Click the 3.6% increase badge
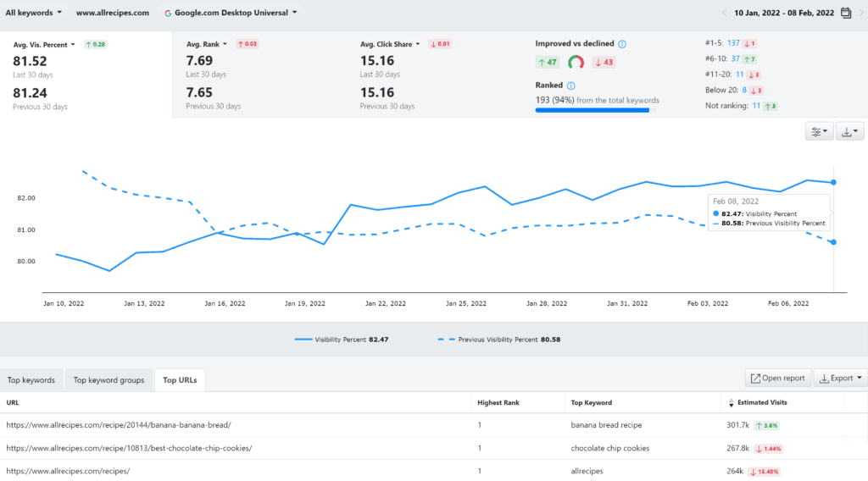868x481 pixels. [x=767, y=426]
